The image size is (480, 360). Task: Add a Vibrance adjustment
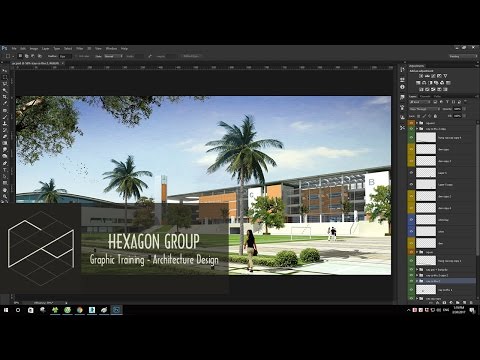[445, 76]
